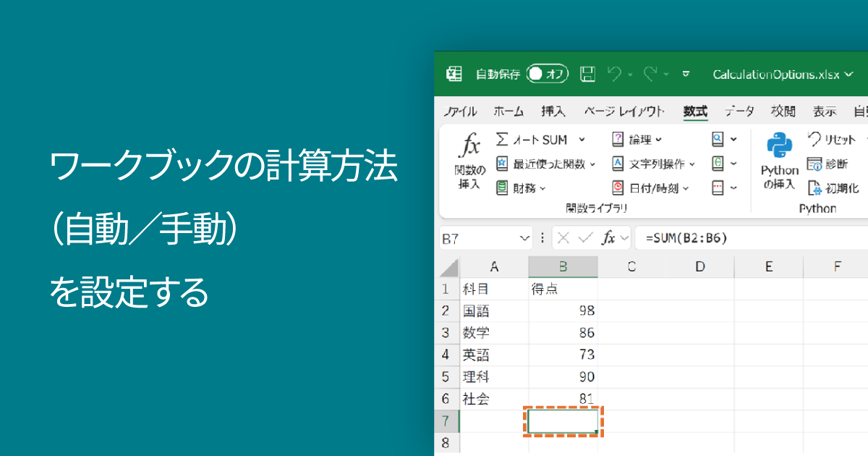Click the 財務 (Financial) functions icon

[502, 188]
